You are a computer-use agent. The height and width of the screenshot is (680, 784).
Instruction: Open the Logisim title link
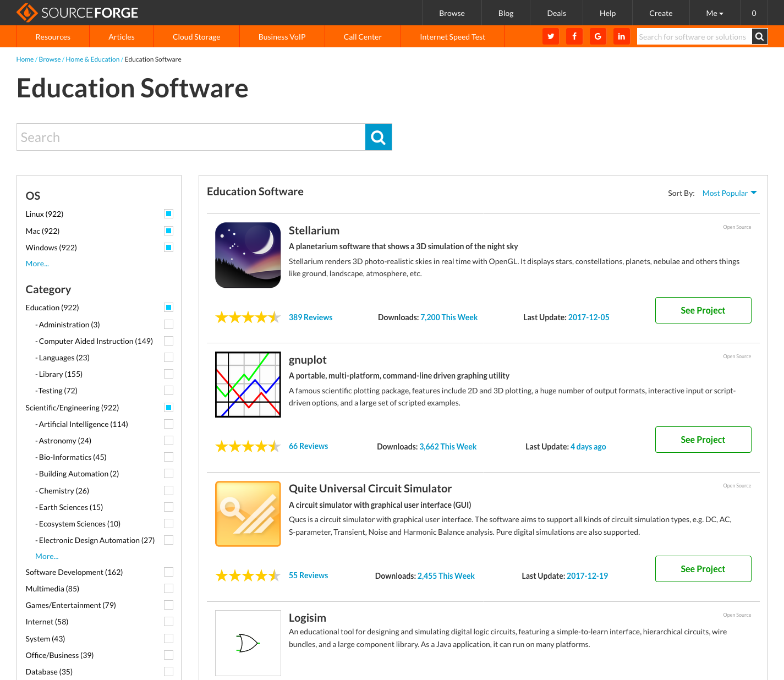(308, 618)
